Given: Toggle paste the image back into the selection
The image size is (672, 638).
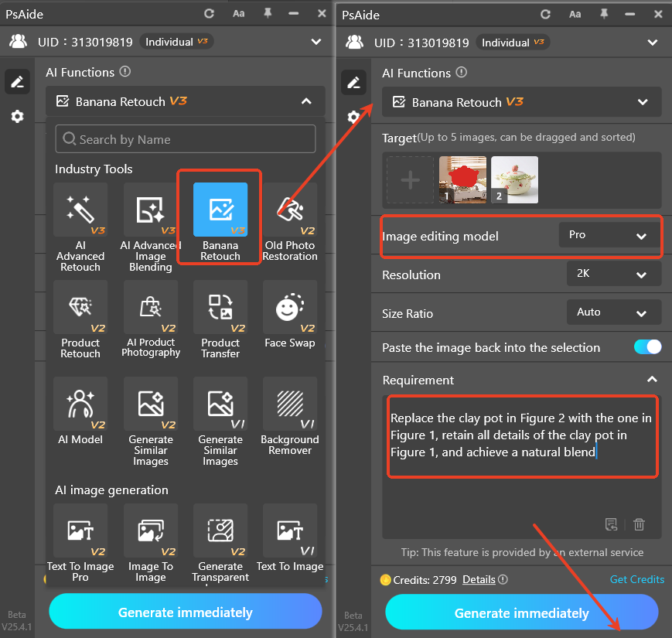Looking at the screenshot, I should click(646, 347).
